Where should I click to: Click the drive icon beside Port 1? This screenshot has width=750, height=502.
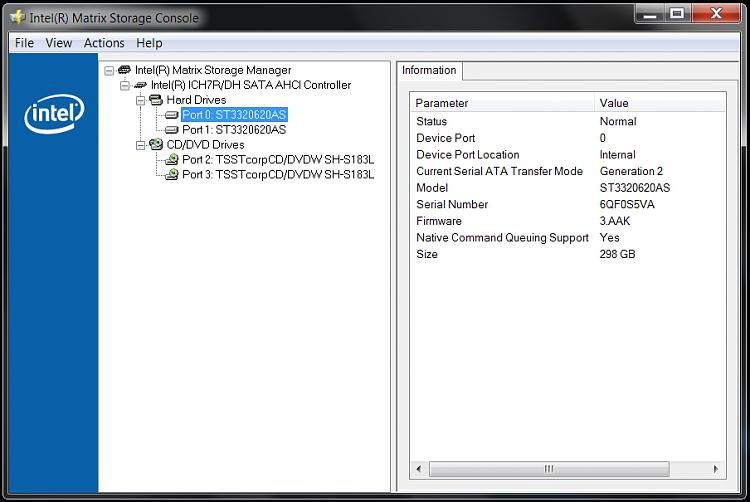pos(171,130)
